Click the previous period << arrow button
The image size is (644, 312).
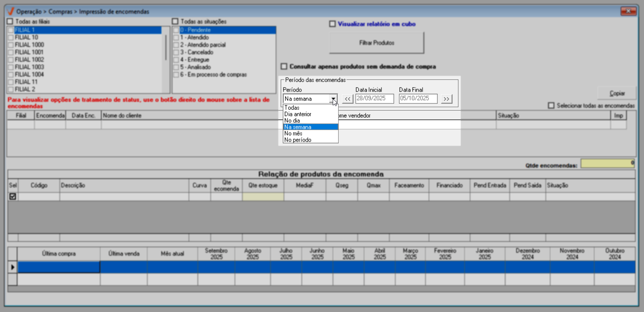[x=347, y=99]
